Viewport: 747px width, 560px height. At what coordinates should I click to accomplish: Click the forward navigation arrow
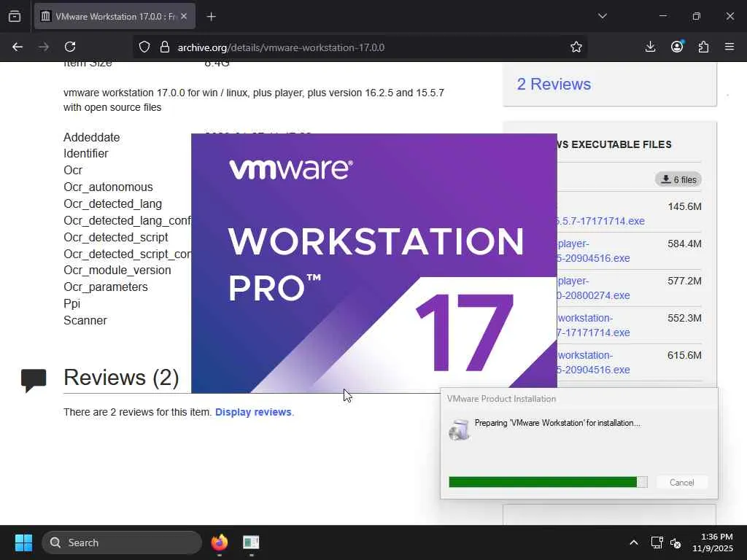(44, 47)
